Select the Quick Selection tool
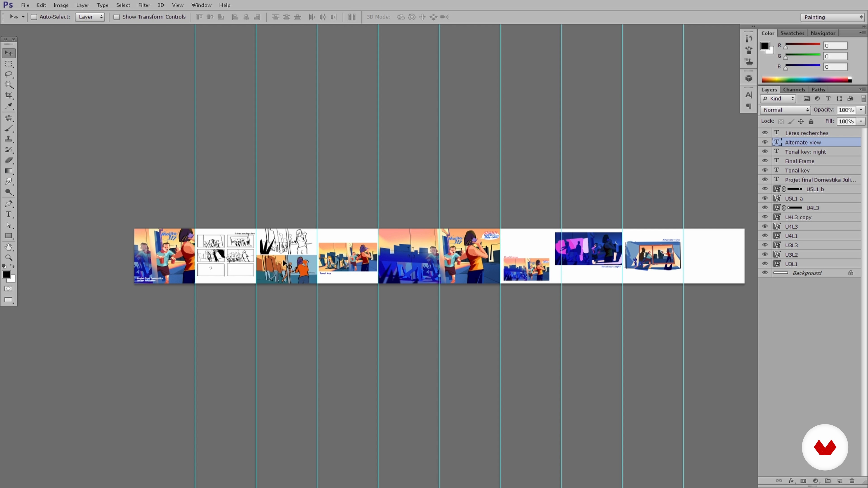868x488 pixels. tap(9, 85)
